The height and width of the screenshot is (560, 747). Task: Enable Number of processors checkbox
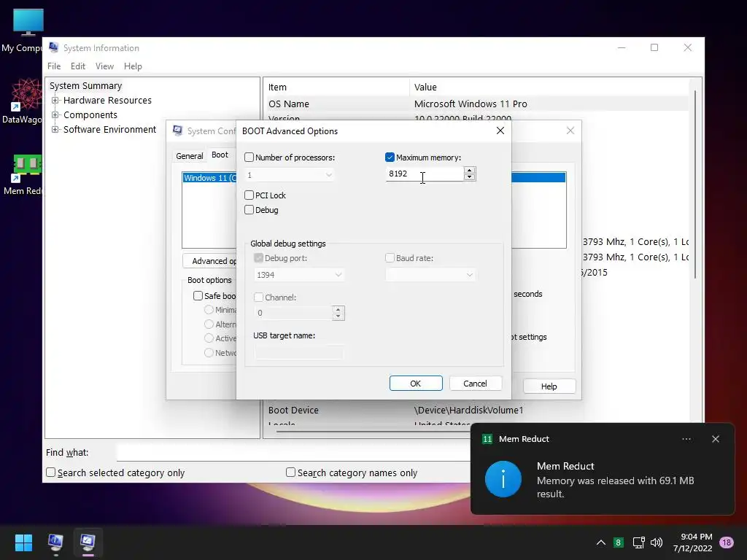pos(249,157)
